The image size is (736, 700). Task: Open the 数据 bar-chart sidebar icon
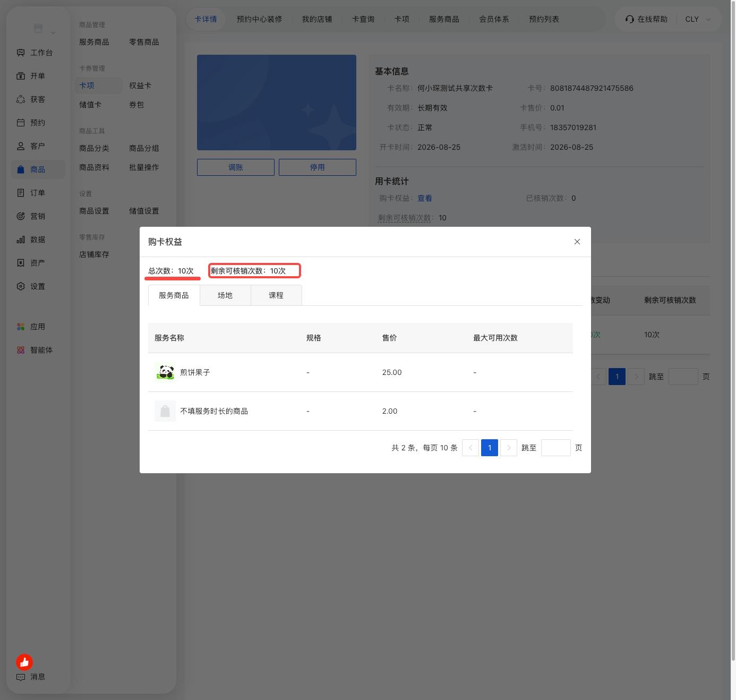(21, 240)
